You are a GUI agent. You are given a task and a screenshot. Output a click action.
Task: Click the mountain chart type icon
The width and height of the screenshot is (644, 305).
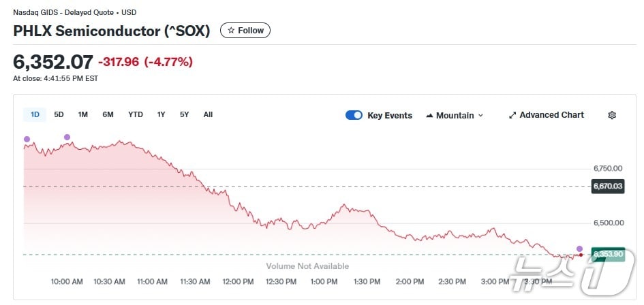429,115
